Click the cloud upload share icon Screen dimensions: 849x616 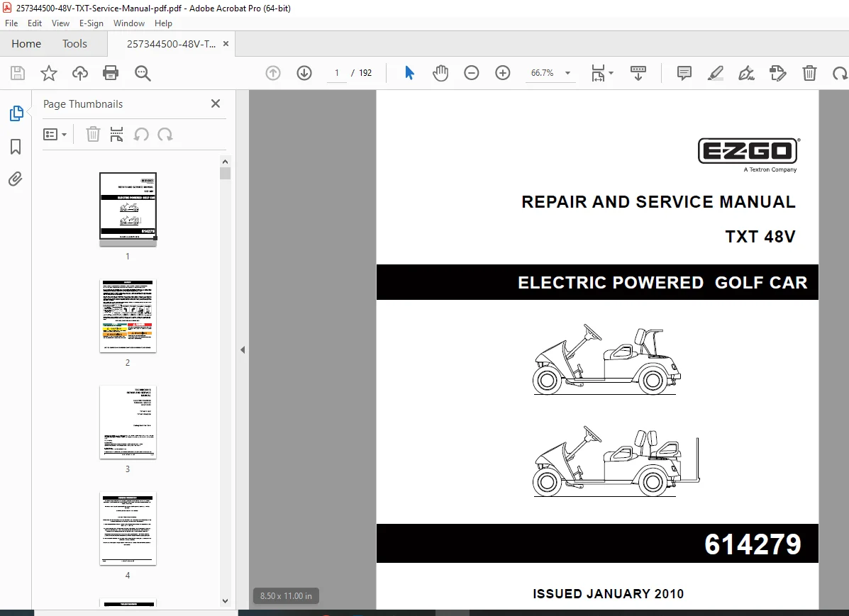pyautogui.click(x=80, y=73)
